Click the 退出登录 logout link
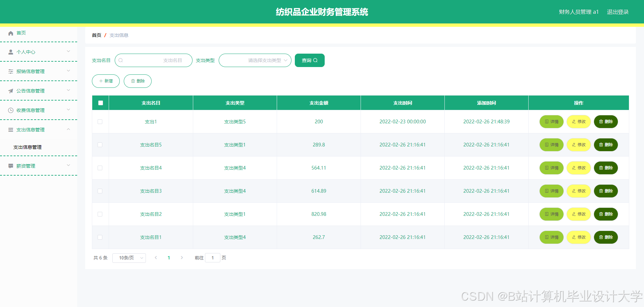Viewport: 644px width, 307px height. 618,12
